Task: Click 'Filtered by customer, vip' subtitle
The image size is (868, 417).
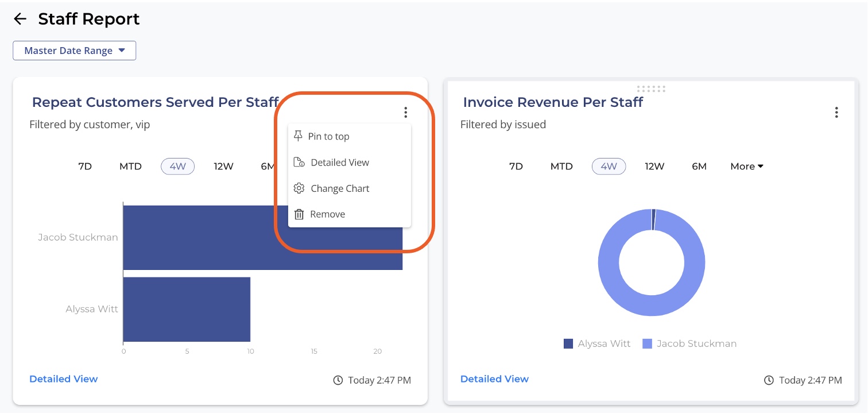Action: point(90,125)
